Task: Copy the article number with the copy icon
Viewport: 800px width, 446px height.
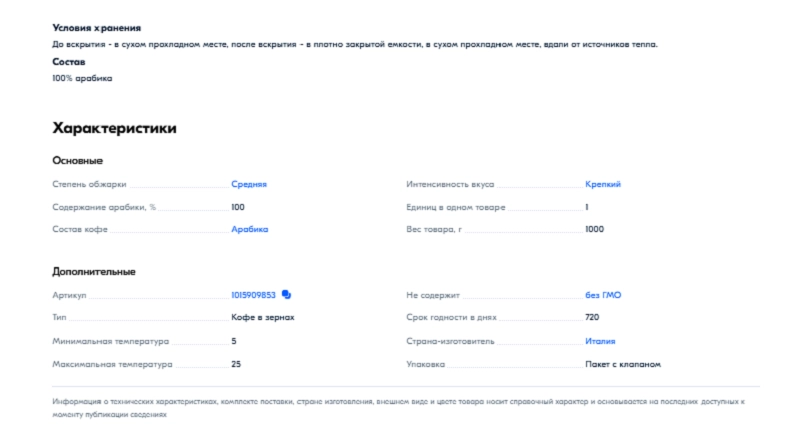Action: 286,295
